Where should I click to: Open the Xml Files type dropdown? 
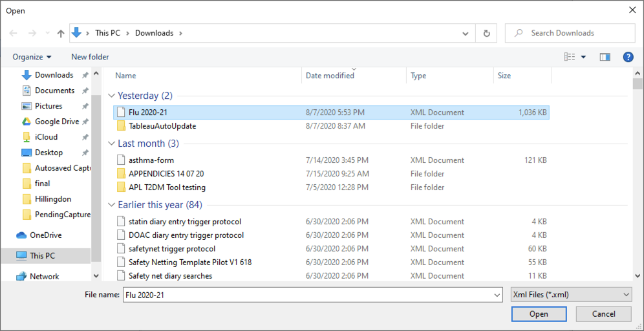pyautogui.click(x=571, y=295)
